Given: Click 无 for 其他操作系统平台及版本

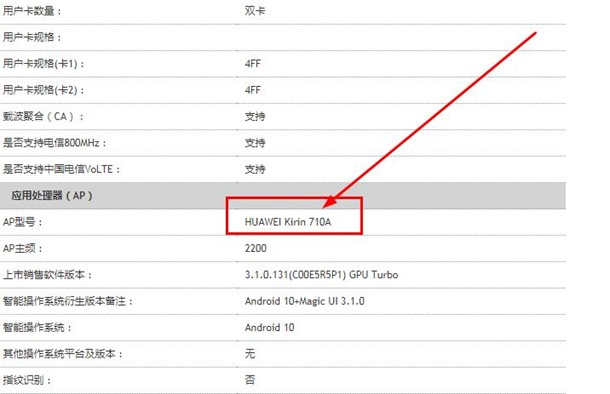Looking at the screenshot, I should 250,354.
